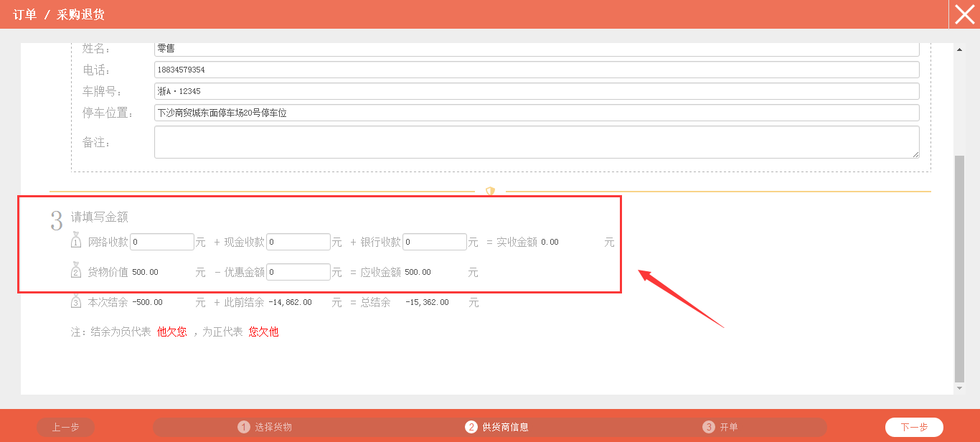The image size is (980, 442).
Task: Go to step 1 选择货物
Action: pos(265,427)
